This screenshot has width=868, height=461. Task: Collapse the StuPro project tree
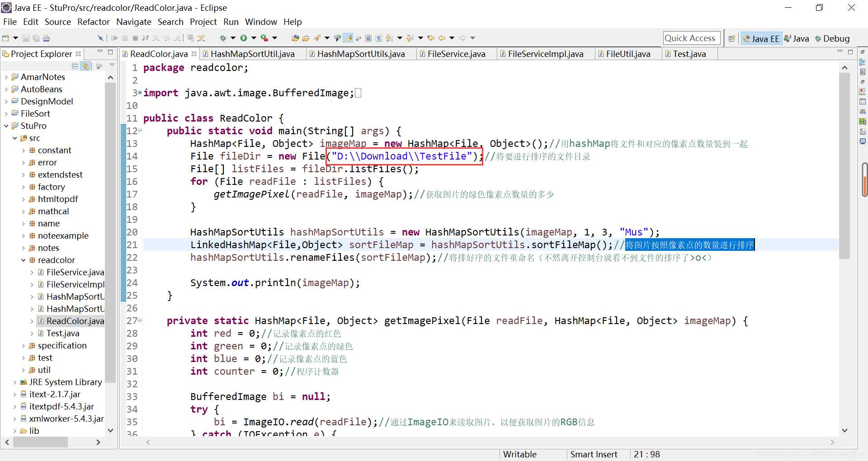click(6, 126)
